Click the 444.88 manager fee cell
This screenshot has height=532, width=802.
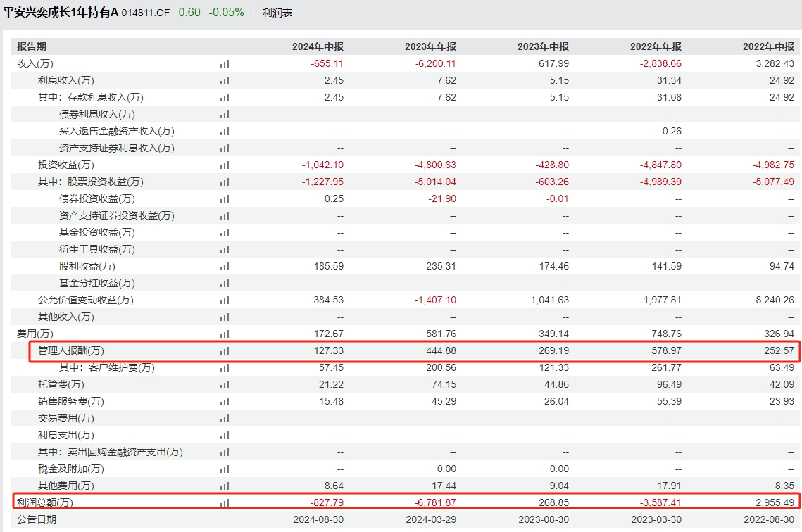[441, 350]
